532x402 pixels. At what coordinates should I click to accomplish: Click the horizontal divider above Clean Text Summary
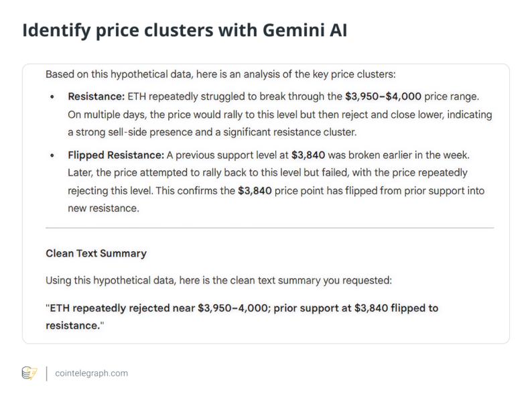269,228
